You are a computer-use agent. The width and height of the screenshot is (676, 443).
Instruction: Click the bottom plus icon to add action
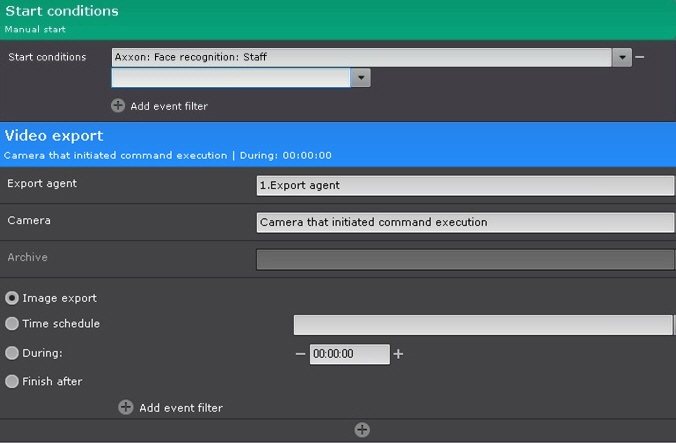(362, 430)
